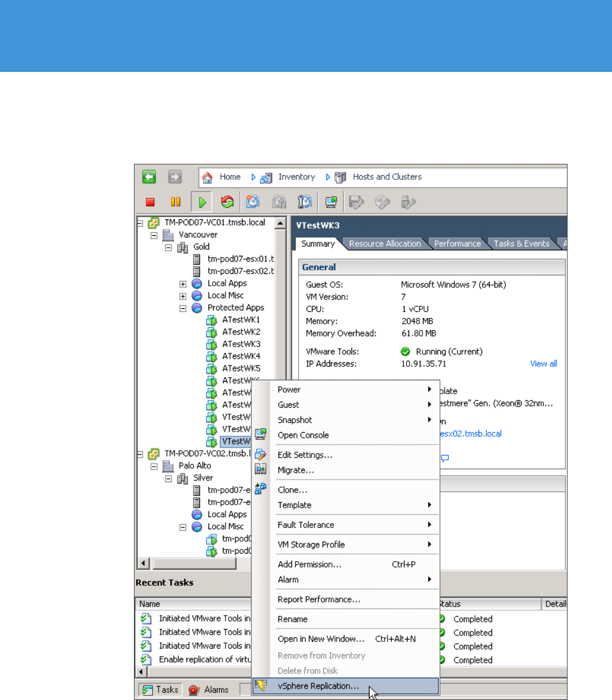
Task: Open Snapshot Manager toolbar icon
Action: [x=304, y=202]
